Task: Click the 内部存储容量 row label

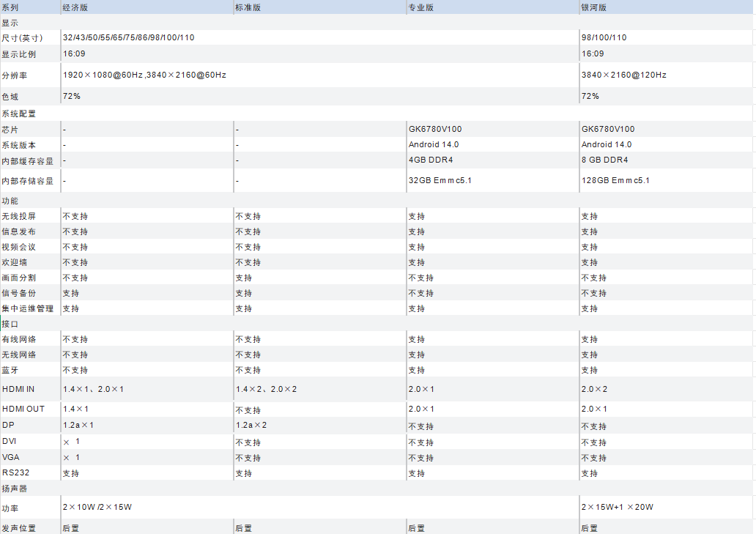Action: click(28, 181)
